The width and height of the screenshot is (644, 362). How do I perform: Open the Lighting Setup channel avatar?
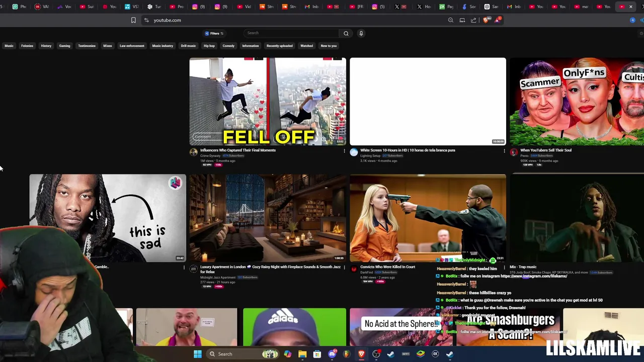pos(354,152)
